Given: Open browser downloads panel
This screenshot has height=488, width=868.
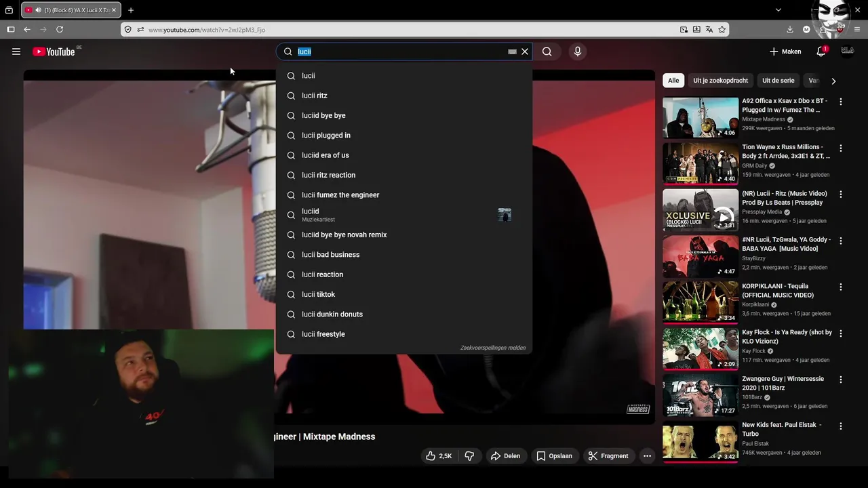Looking at the screenshot, I should (x=790, y=29).
